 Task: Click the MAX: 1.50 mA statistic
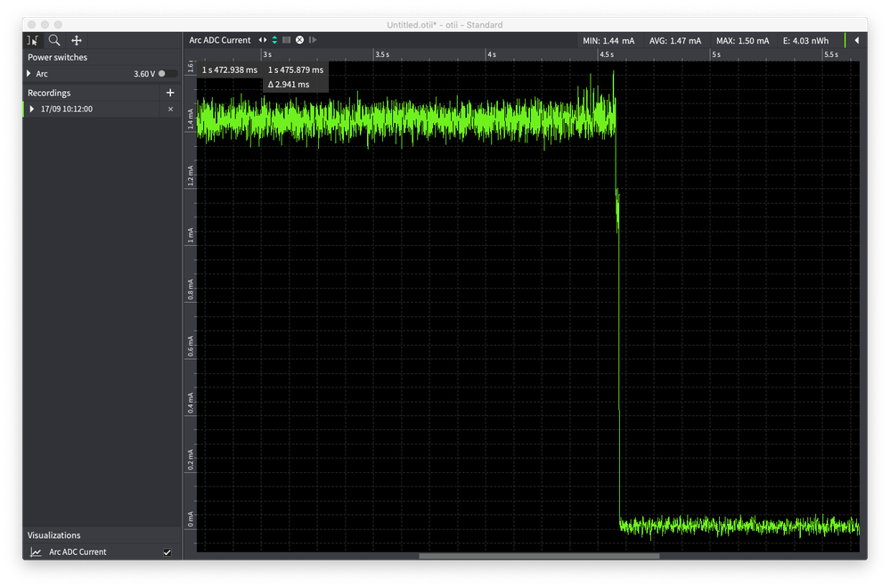point(742,41)
